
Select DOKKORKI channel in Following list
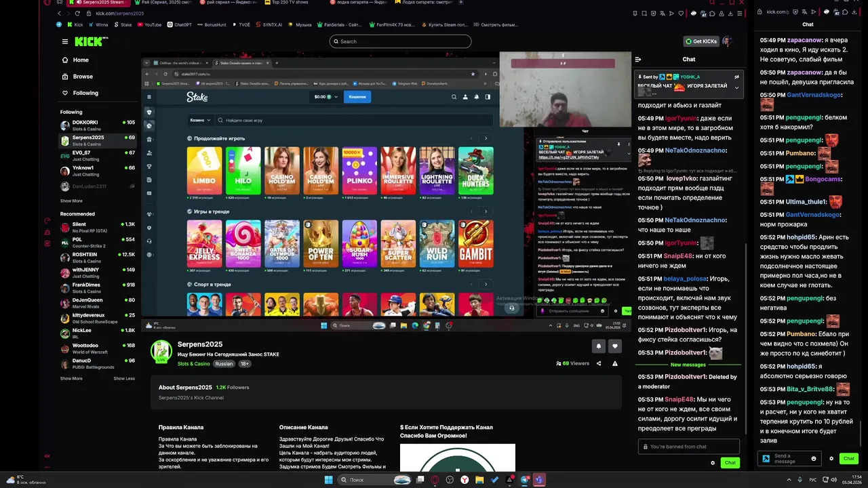[x=98, y=125]
